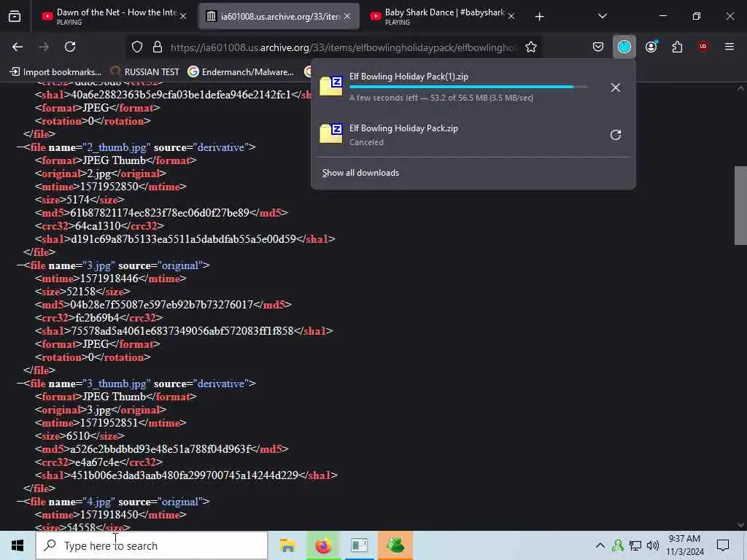Reload the current archive.org page
This screenshot has width=747, height=560.
[x=70, y=47]
